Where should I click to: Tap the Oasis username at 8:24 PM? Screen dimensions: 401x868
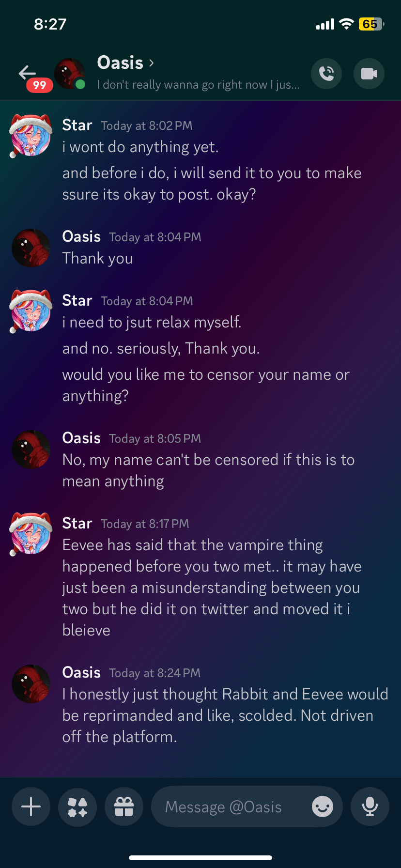81,672
